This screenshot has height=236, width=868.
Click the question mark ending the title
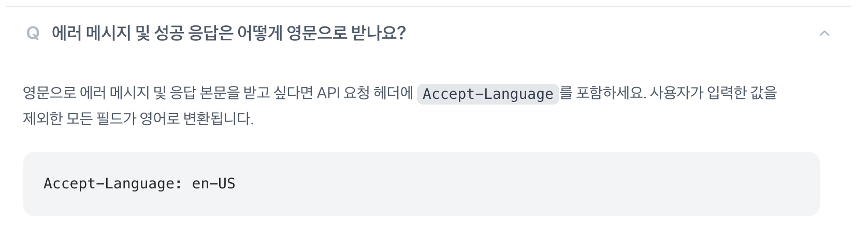(x=400, y=34)
